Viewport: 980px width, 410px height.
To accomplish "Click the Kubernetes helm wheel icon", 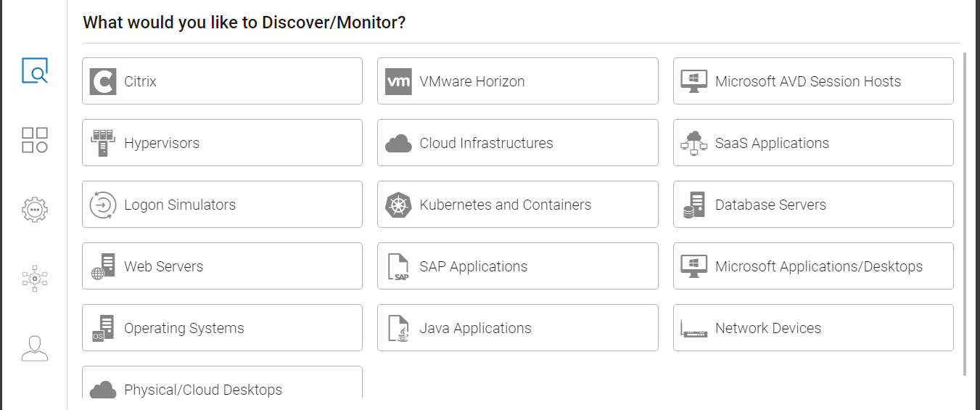I will (x=398, y=205).
